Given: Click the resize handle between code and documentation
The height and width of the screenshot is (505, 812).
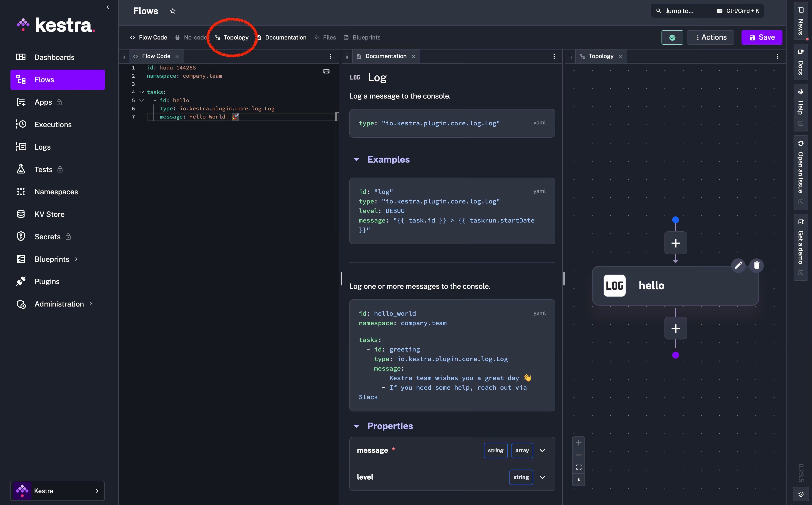Looking at the screenshot, I should click(x=340, y=278).
